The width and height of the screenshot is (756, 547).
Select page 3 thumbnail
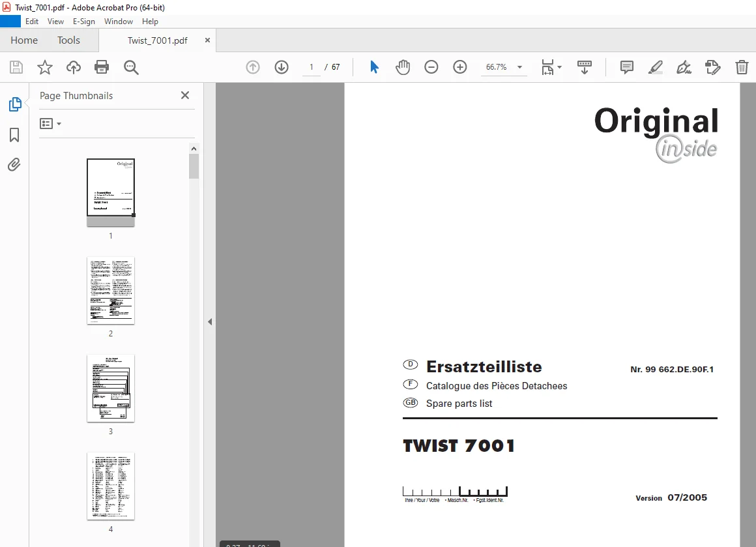110,389
